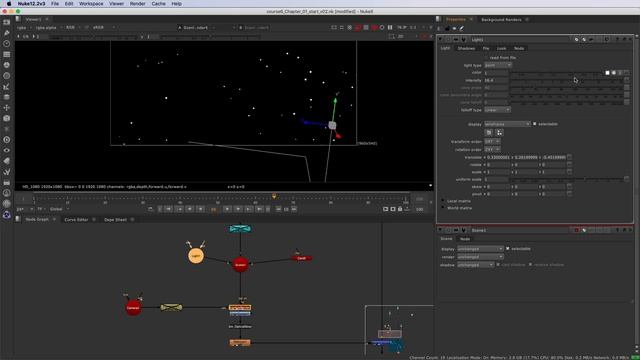Viewport: 640px width, 360px height.
Task: Select the cyan node above Scene1
Action: (x=240, y=229)
